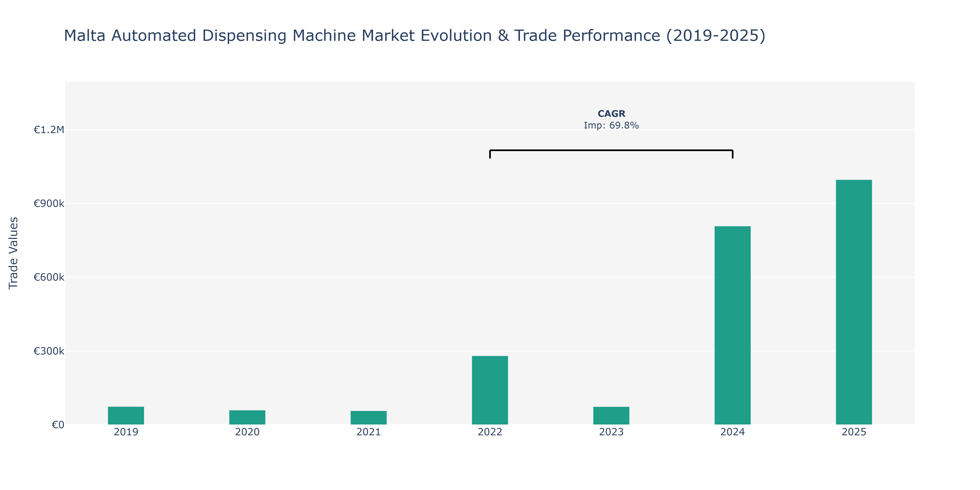Click the tall 2024 bar
This screenshot has height=490, width=980.
(x=733, y=325)
